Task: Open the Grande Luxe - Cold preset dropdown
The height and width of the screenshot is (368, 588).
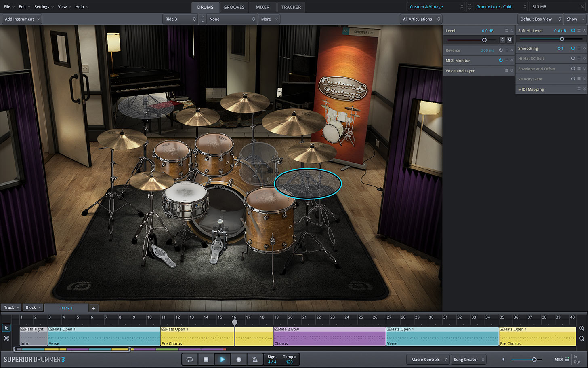Action: click(500, 7)
